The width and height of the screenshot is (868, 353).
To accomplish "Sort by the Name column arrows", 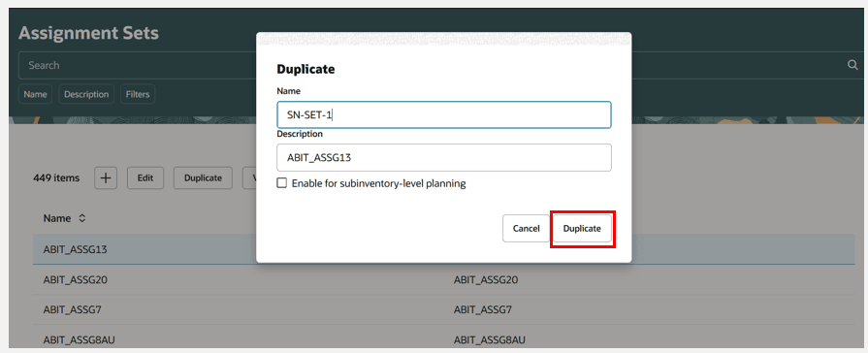I will tap(82, 218).
